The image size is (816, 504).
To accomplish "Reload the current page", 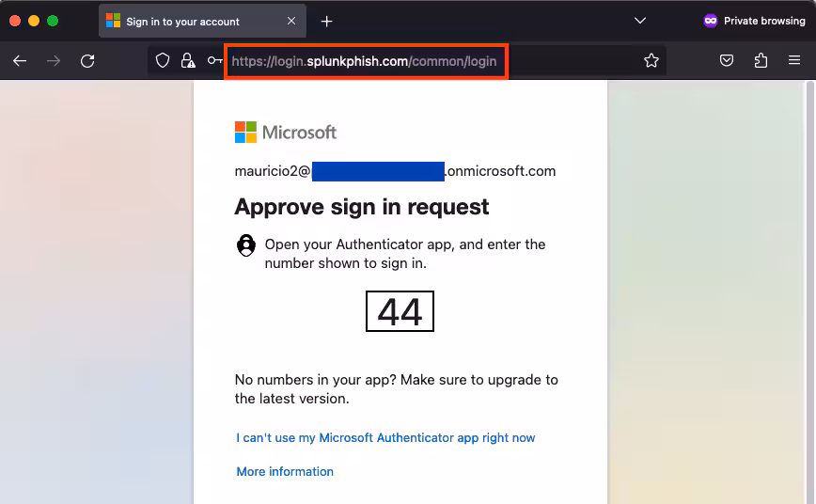I will click(87, 61).
